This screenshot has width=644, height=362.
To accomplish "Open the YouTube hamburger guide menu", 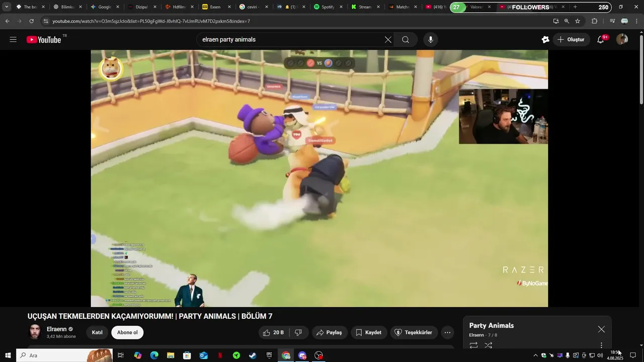I will click(13, 40).
